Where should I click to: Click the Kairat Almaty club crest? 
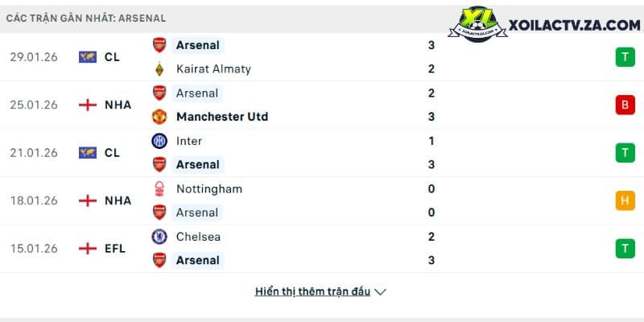(x=159, y=69)
